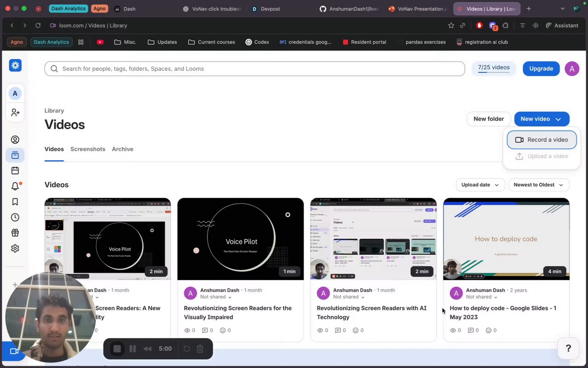Select the Library icon in the sidebar

pyautogui.click(x=15, y=155)
